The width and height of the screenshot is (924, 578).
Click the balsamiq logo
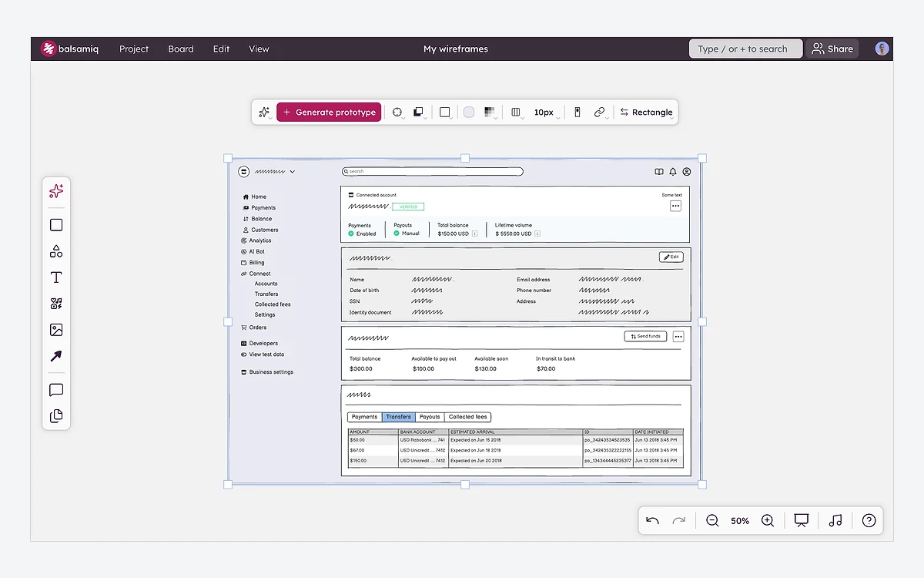(69, 49)
